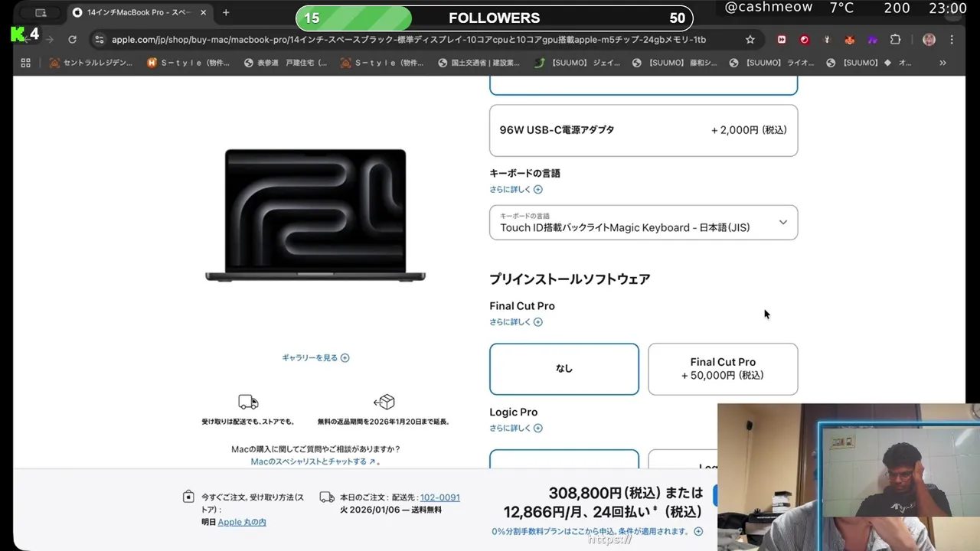Select Final Cut Pro + 50,000円 option

pyautogui.click(x=723, y=369)
